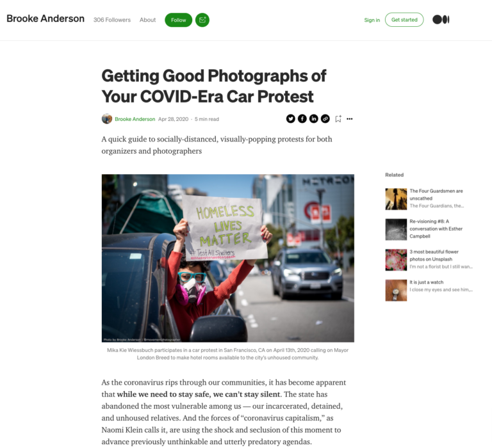View the 306 Followers list
The image size is (492, 448).
112,20
